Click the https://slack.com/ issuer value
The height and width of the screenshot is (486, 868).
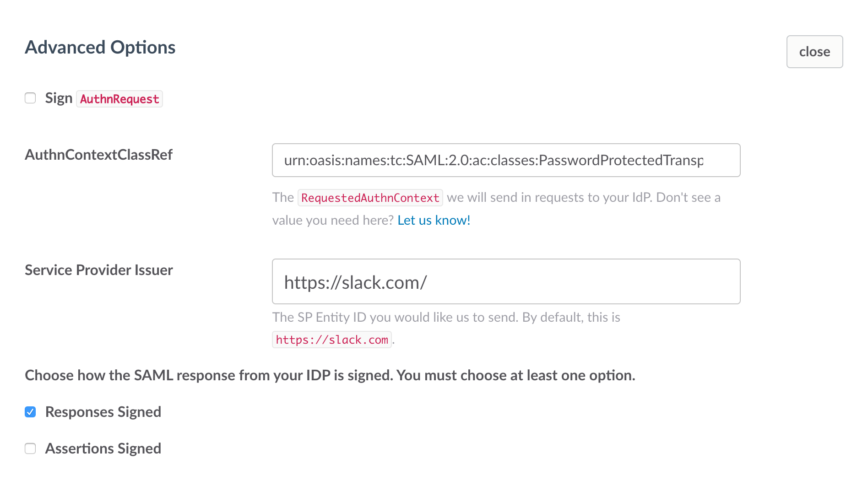click(356, 281)
